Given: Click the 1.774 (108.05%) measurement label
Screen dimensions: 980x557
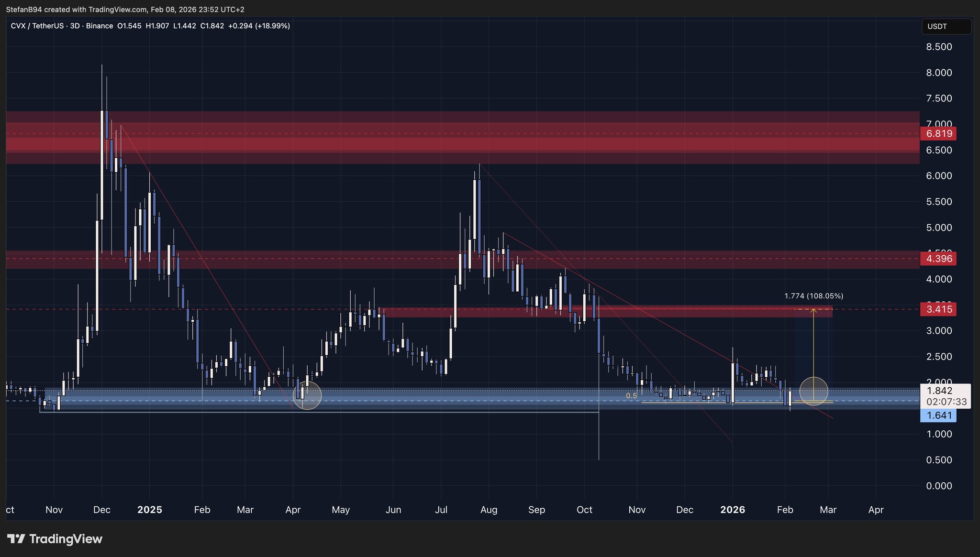Looking at the screenshot, I should click(813, 296).
